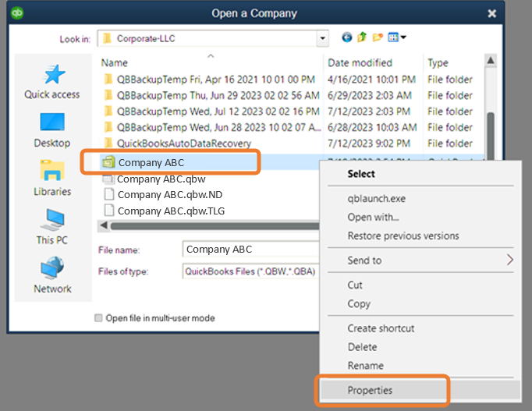Click Restore previous versions

coord(403,236)
